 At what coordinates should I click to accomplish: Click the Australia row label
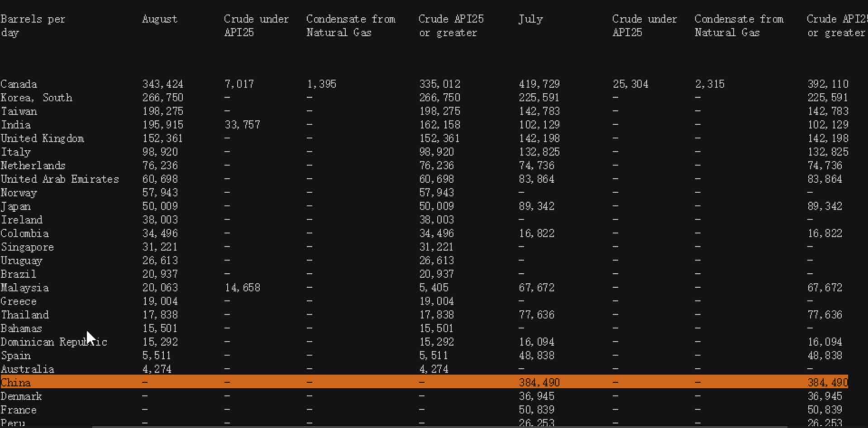pyautogui.click(x=27, y=369)
